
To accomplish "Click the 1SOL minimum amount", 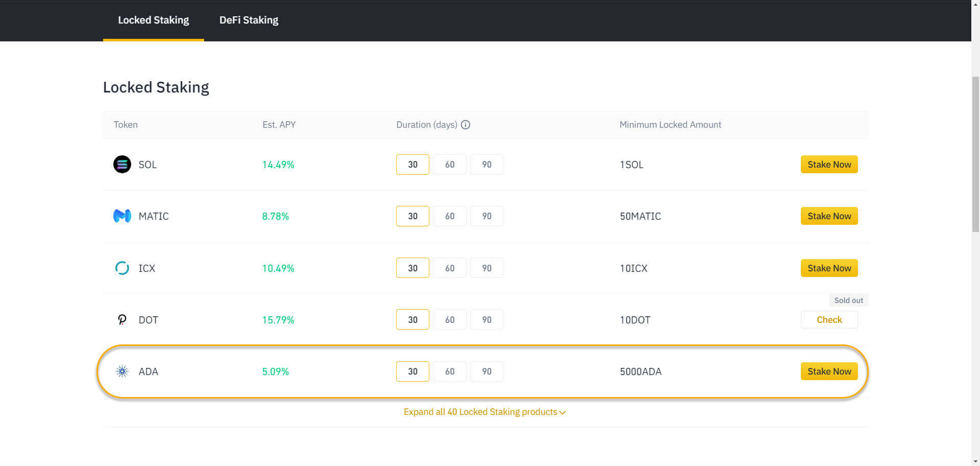I will click(x=631, y=165).
